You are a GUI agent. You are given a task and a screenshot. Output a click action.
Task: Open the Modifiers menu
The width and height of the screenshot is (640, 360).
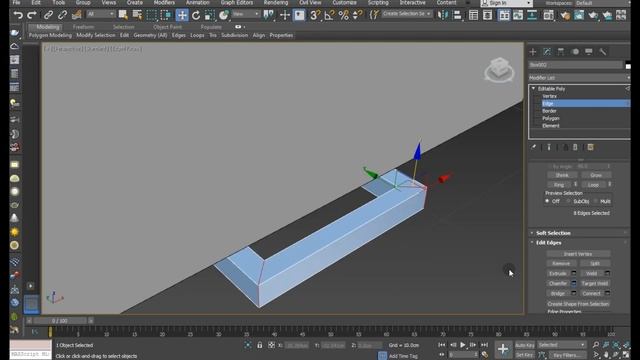point(164,2)
